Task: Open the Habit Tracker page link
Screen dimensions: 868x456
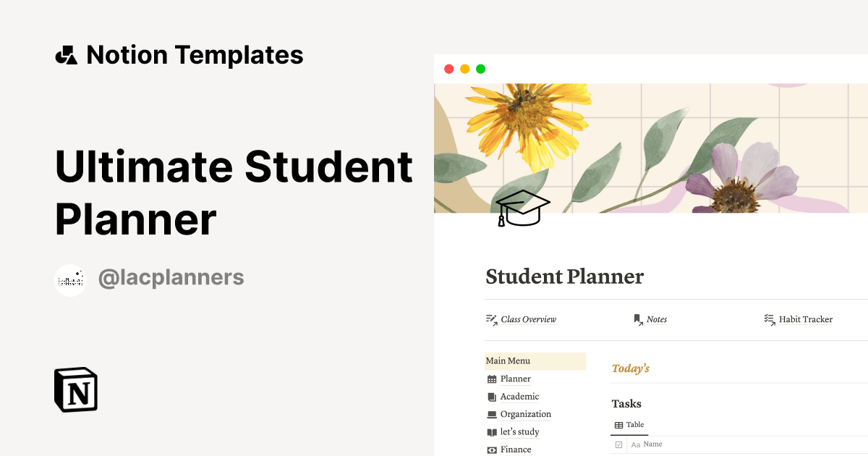Action: [x=805, y=319]
